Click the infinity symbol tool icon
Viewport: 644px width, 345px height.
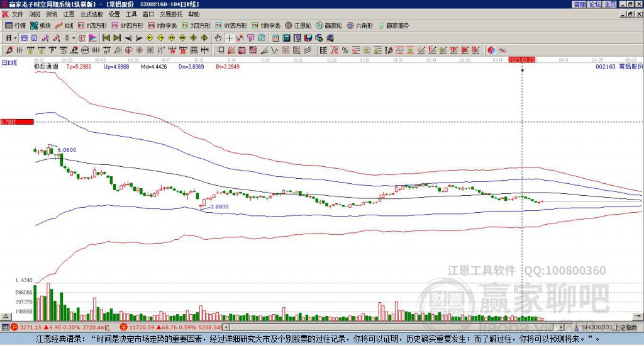tap(502, 50)
